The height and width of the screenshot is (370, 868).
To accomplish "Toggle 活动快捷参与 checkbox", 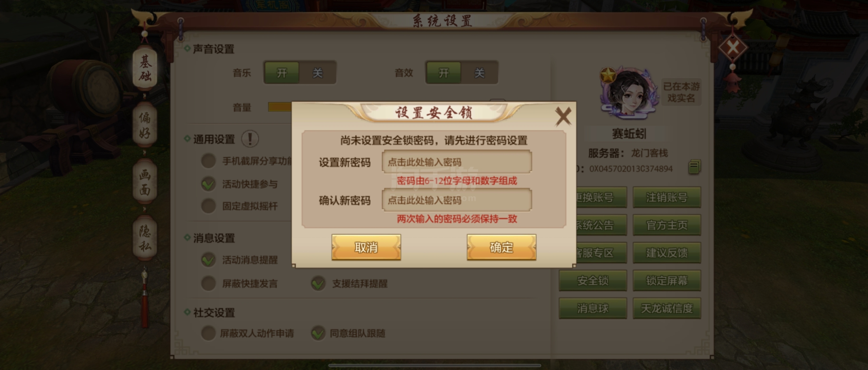I will 208,184.
